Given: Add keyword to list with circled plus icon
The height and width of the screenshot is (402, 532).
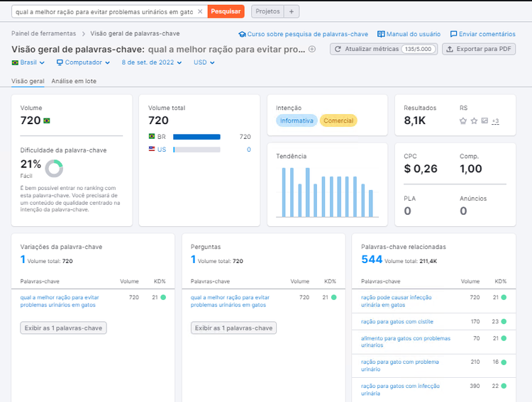Looking at the screenshot, I should [x=312, y=49].
